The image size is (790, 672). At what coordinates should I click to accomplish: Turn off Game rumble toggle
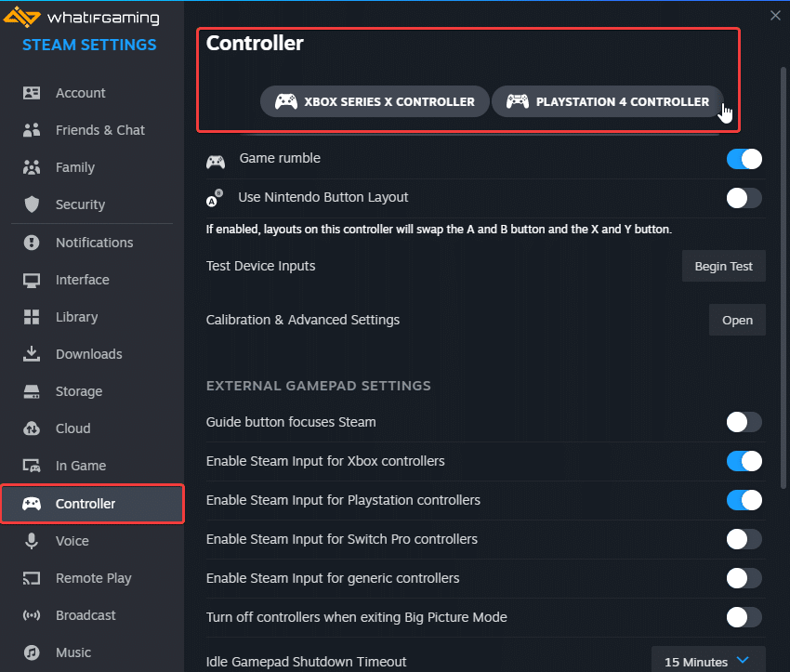(x=744, y=159)
